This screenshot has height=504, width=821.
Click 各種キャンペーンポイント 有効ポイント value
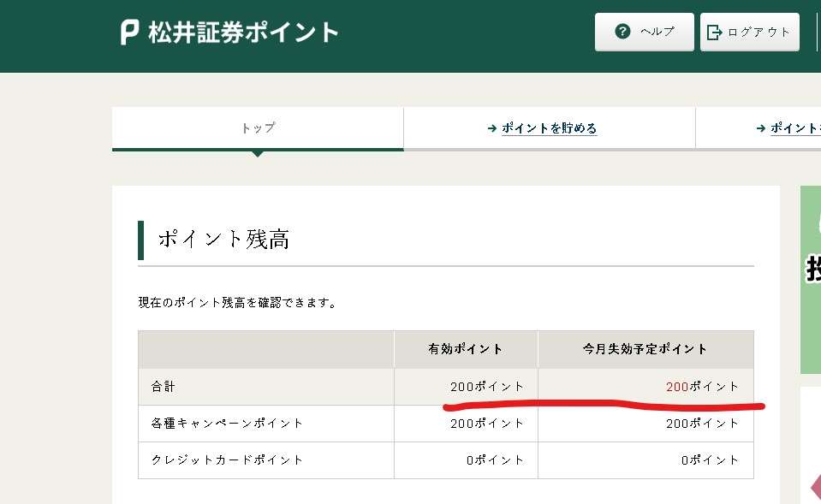pyautogui.click(x=487, y=424)
